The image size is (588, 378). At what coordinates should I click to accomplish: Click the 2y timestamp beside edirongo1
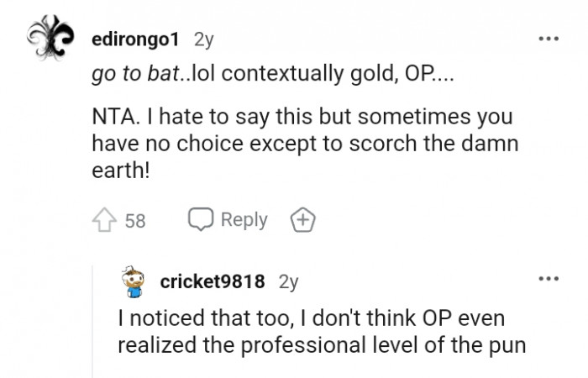[203, 39]
